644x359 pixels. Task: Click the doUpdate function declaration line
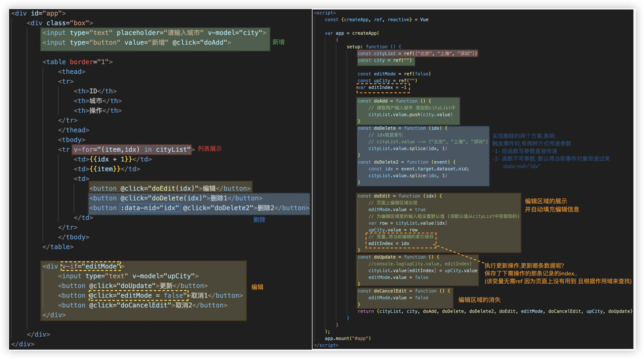click(x=398, y=257)
